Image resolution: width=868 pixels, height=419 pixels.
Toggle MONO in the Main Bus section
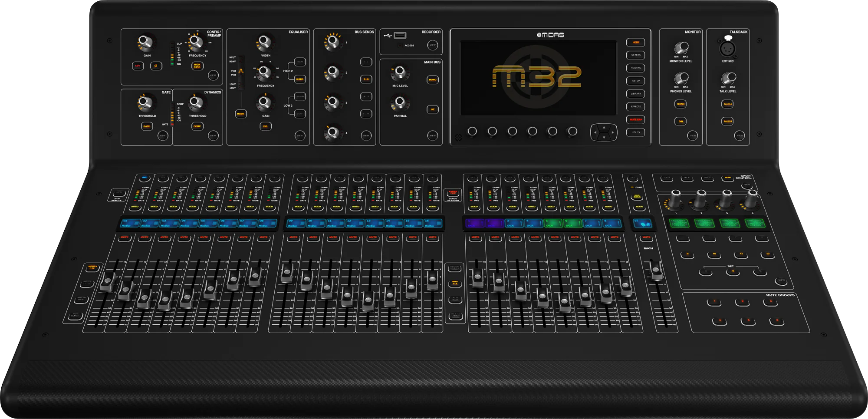(432, 80)
